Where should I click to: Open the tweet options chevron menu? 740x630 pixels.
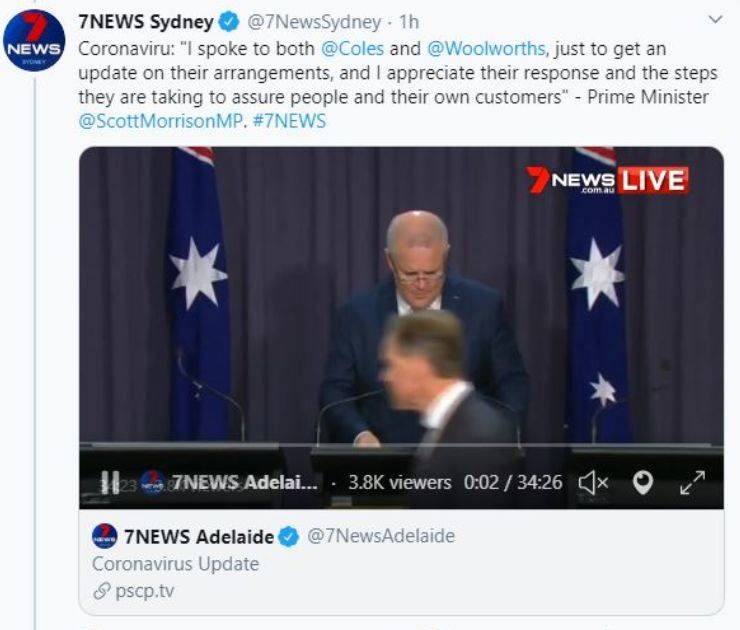pos(715,20)
